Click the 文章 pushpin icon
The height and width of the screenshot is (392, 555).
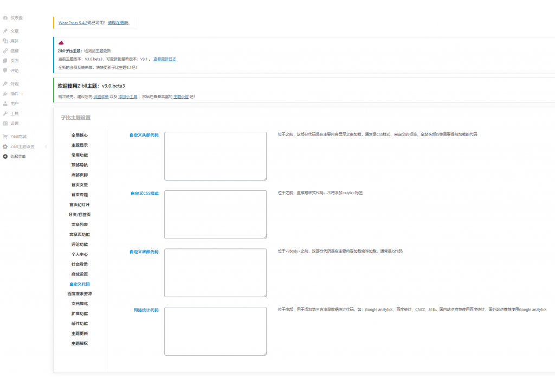pyautogui.click(x=5, y=31)
